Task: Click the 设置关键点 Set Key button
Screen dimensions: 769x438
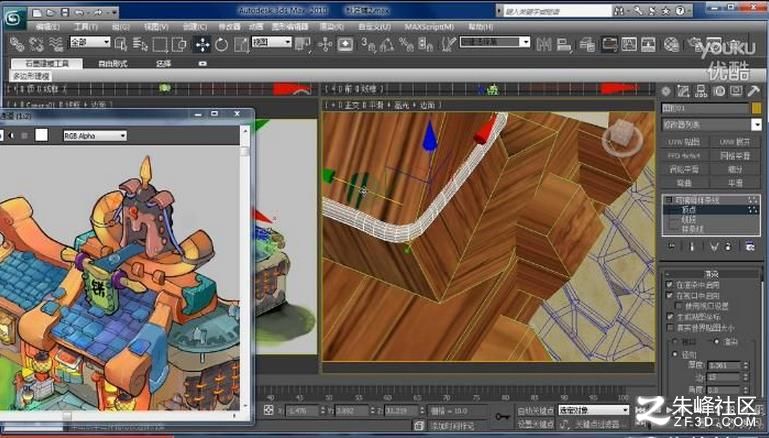Action: (535, 424)
